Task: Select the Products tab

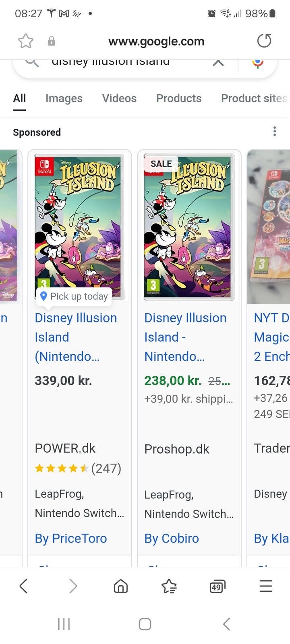Action: [x=179, y=98]
